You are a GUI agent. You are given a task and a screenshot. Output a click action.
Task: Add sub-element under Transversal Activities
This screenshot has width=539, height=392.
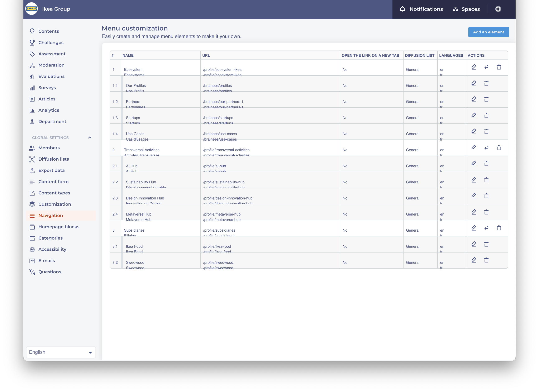point(486,148)
